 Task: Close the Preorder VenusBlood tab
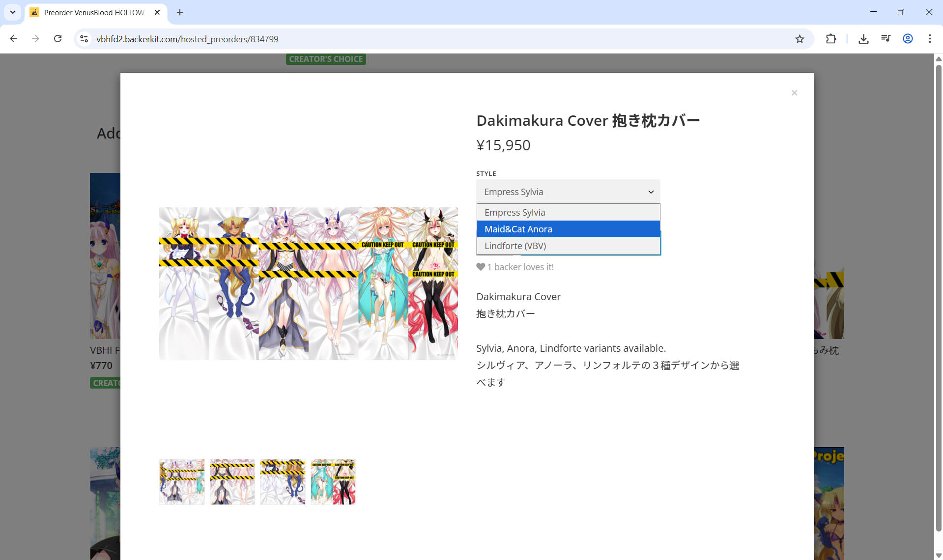(x=157, y=12)
